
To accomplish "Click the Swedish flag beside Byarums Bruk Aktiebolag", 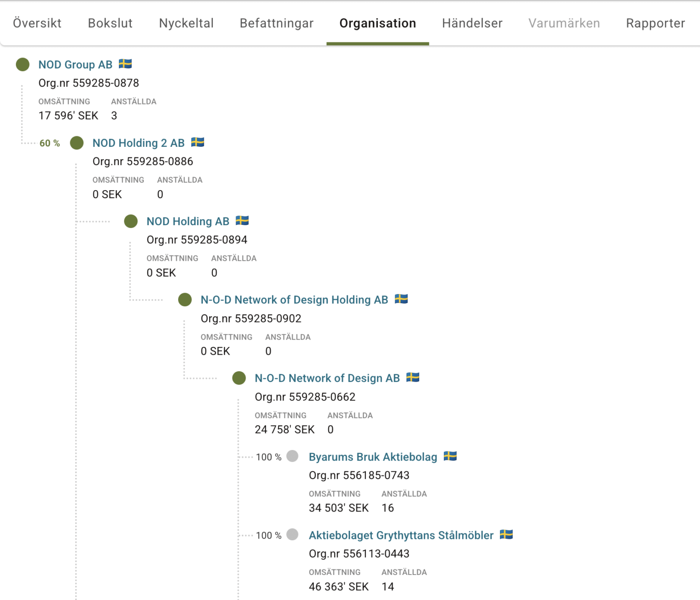I will [x=450, y=456].
